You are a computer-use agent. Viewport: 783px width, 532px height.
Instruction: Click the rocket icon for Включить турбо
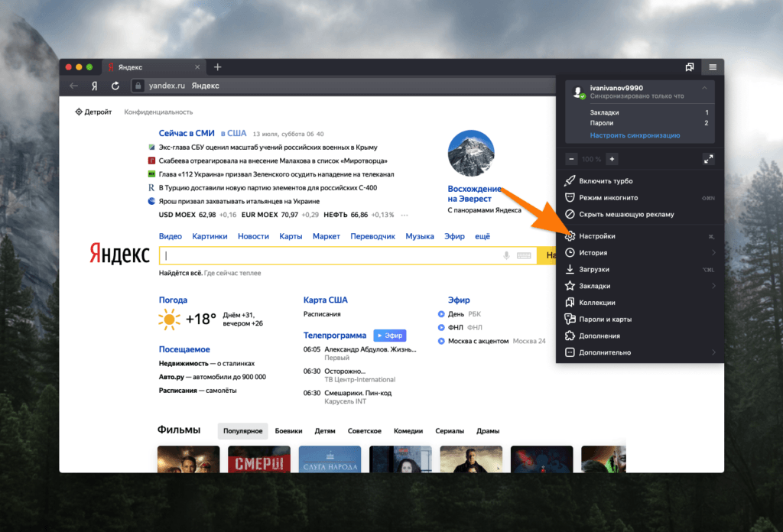click(x=570, y=180)
